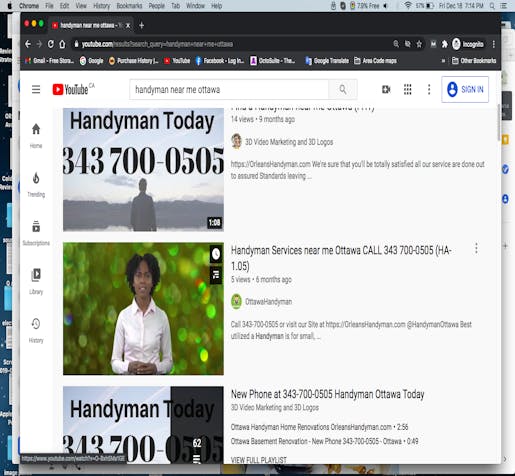Screen dimensions: 515x476
Task: Click the Incognito profile indicator
Action: (468, 44)
